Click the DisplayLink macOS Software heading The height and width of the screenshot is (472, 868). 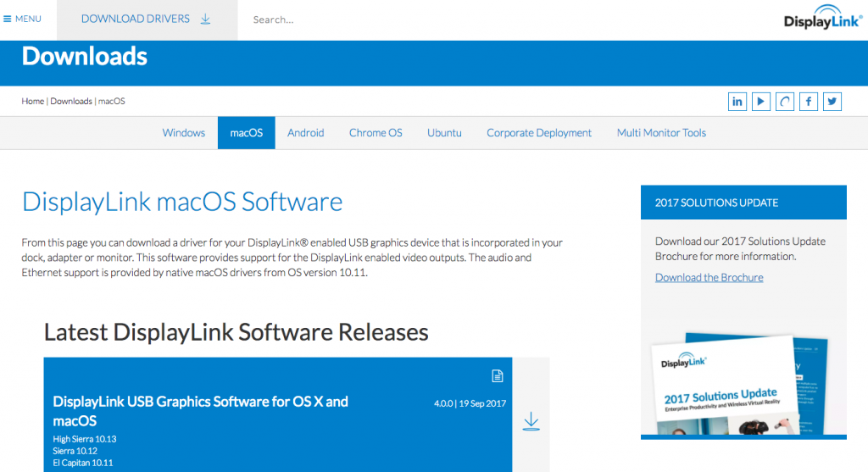pos(182,202)
